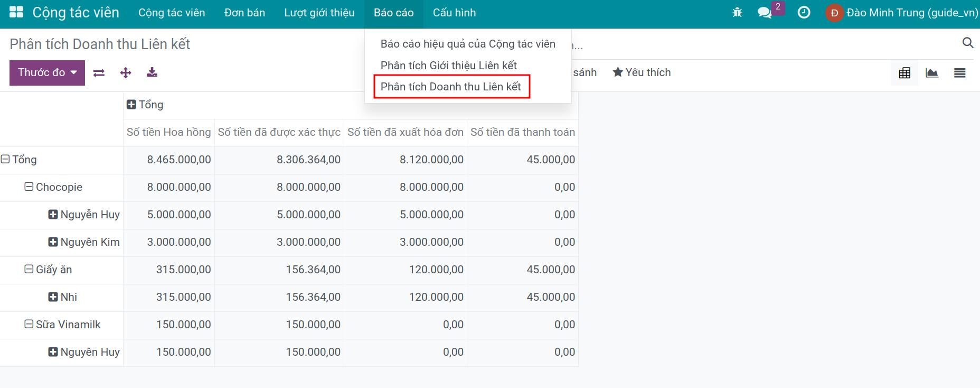Screen dimensions: 980x388
Task: Open the Yêu thích favorites filter
Action: [642, 72]
